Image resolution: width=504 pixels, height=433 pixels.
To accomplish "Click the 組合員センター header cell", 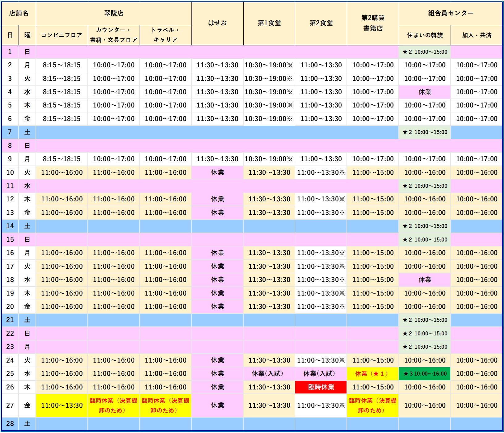I will pos(450,13).
